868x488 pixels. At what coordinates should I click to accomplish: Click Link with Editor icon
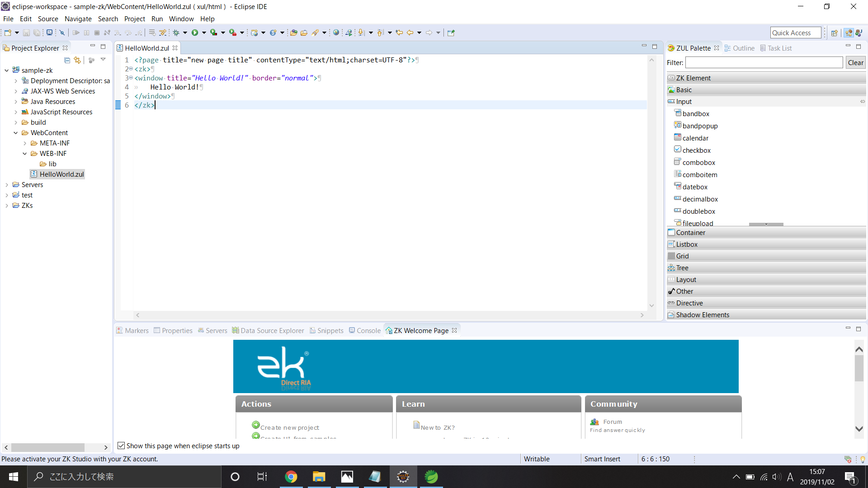pyautogui.click(x=77, y=60)
